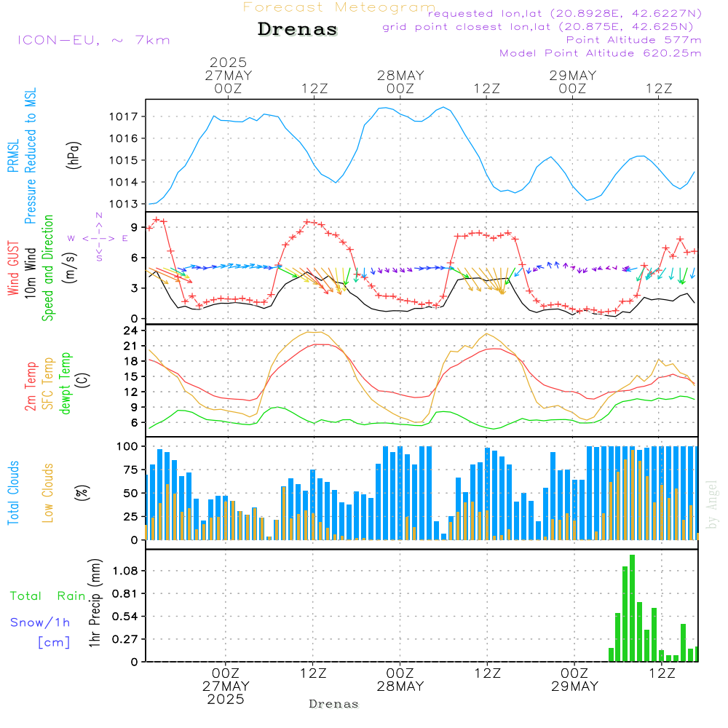Click the Drenas title at top
This screenshot has width=728, height=728.
298,29
